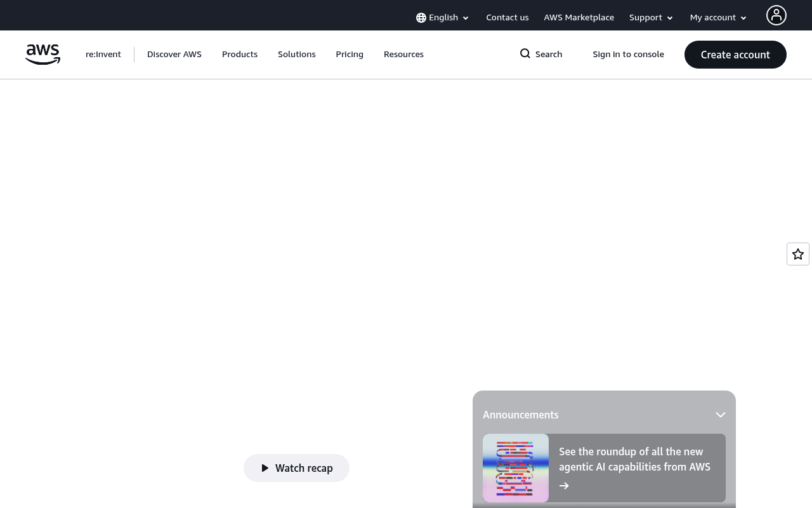Open the agentic AI announcement thumbnail
This screenshot has height=508, width=812.
tap(516, 468)
